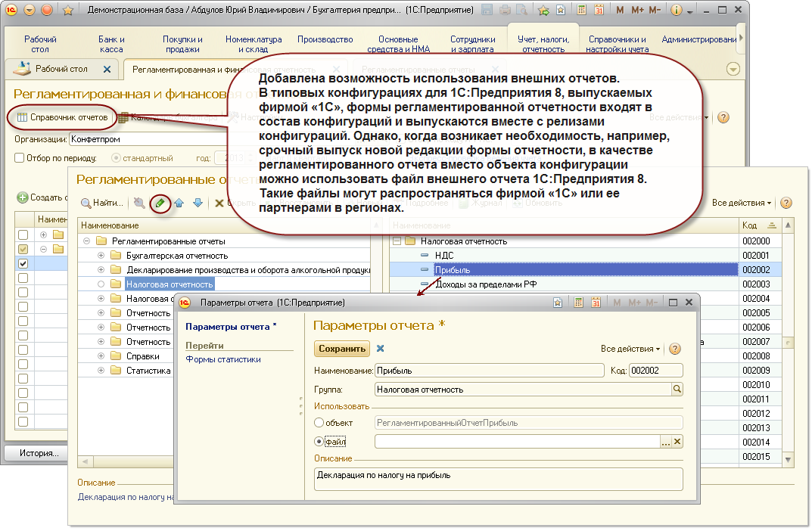Click the orange forward navigation circle in title bar
Screen dimensions: 812x531
tap(47, 9)
